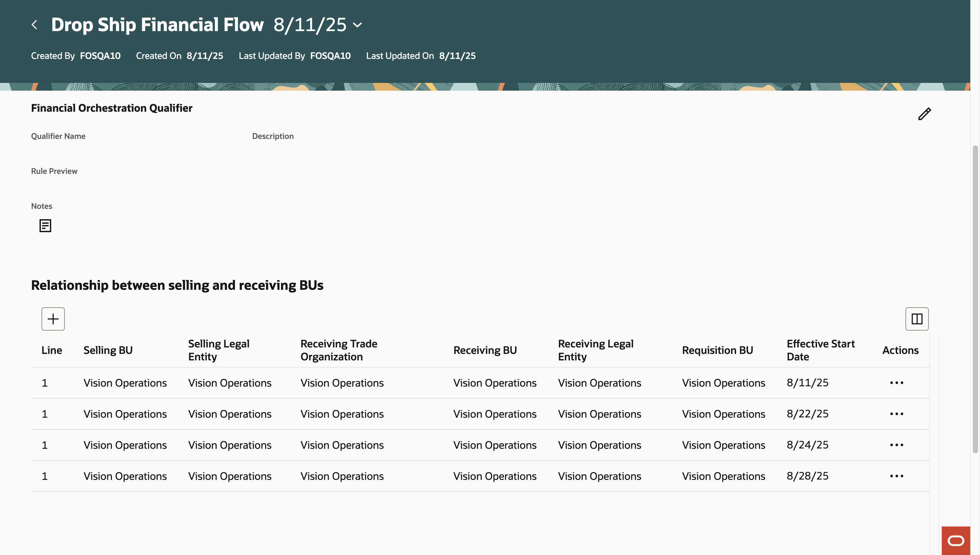Click the Requisition BU column header
This screenshot has width=980, height=555.
point(717,350)
